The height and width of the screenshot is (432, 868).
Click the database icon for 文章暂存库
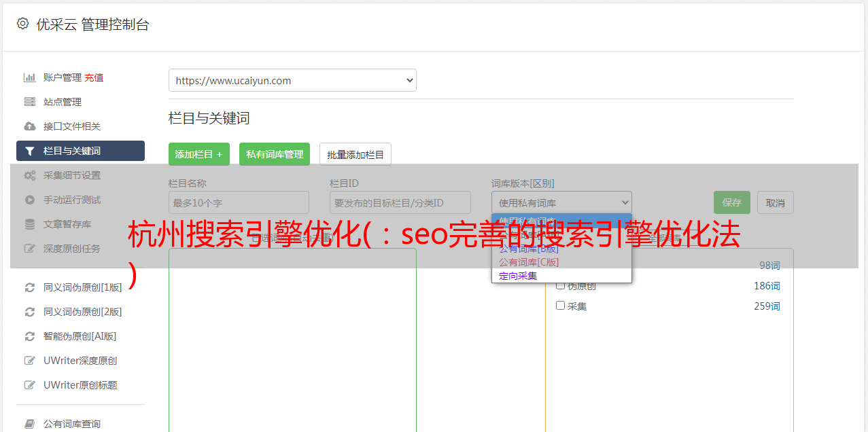(x=29, y=224)
